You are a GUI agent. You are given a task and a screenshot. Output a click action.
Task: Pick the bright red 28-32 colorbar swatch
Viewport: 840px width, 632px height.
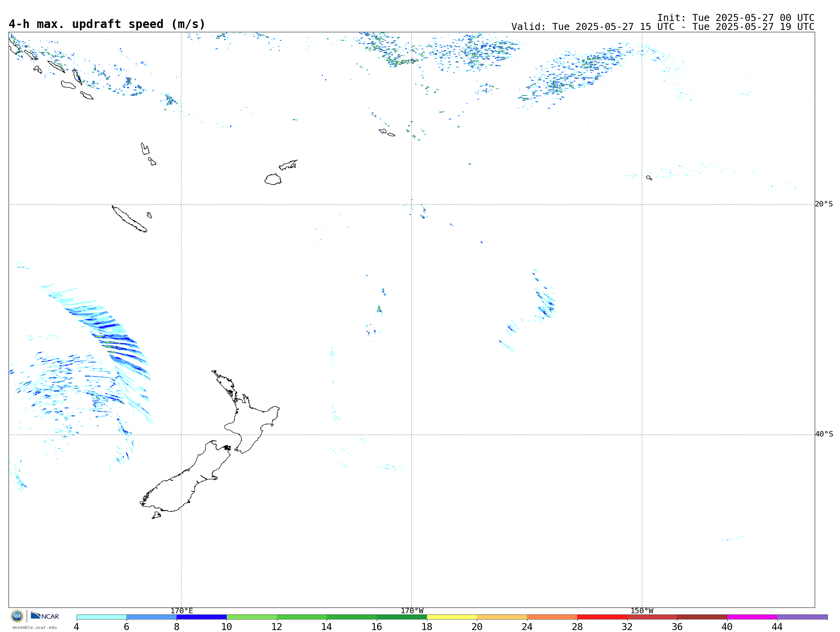click(602, 617)
